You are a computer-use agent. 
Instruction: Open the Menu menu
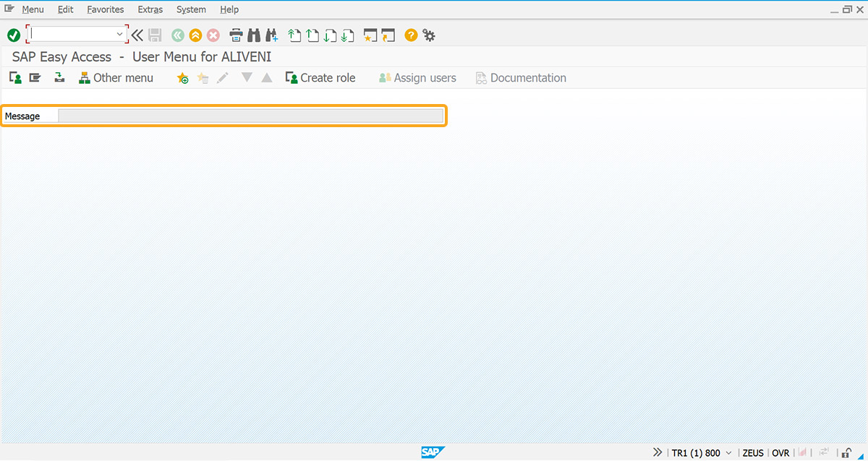[x=33, y=9]
